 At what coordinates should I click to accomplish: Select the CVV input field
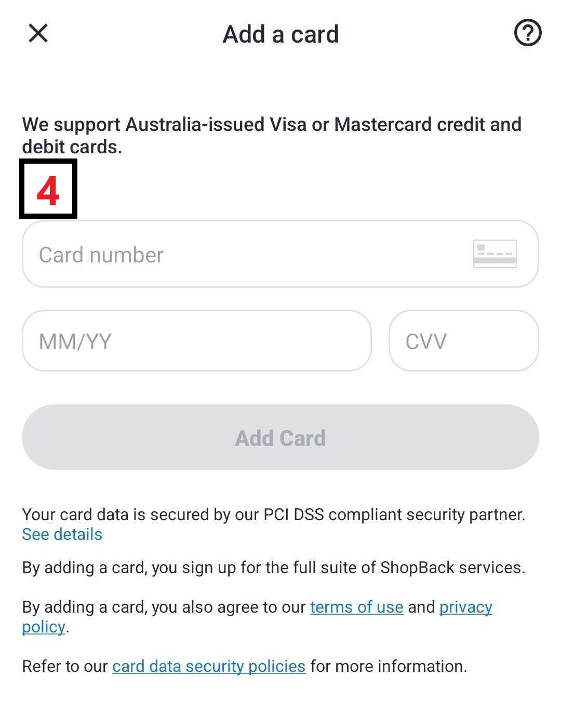pos(464,341)
